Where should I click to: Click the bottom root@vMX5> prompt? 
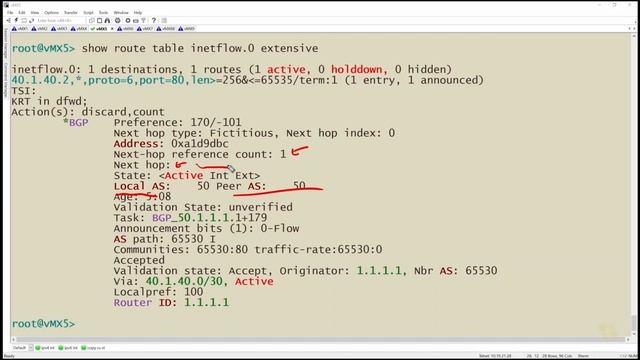pos(43,324)
